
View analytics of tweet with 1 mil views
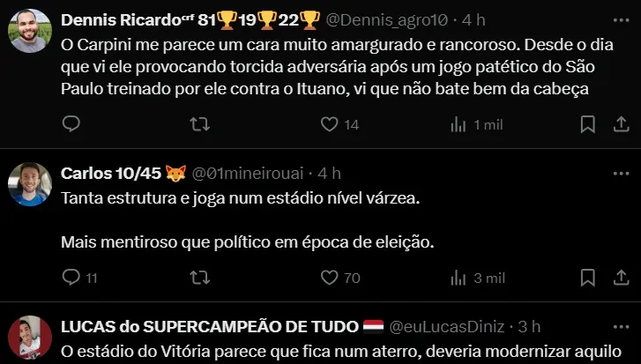click(477, 124)
